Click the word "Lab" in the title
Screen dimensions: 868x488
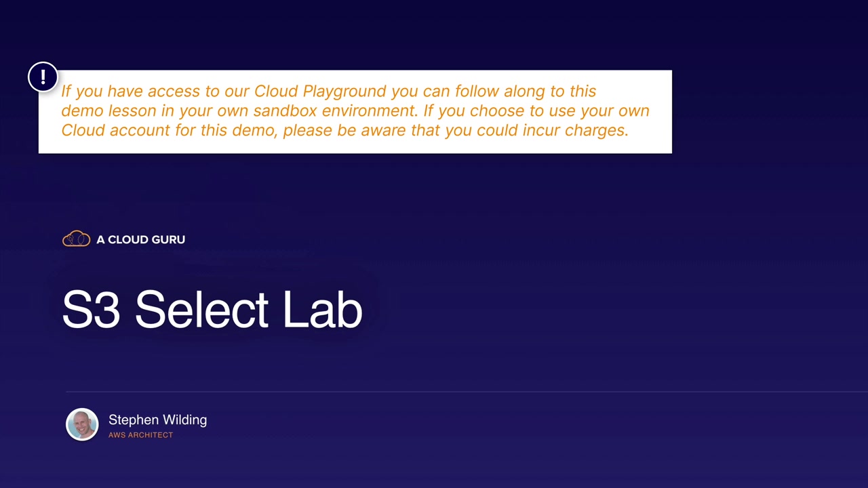click(322, 310)
